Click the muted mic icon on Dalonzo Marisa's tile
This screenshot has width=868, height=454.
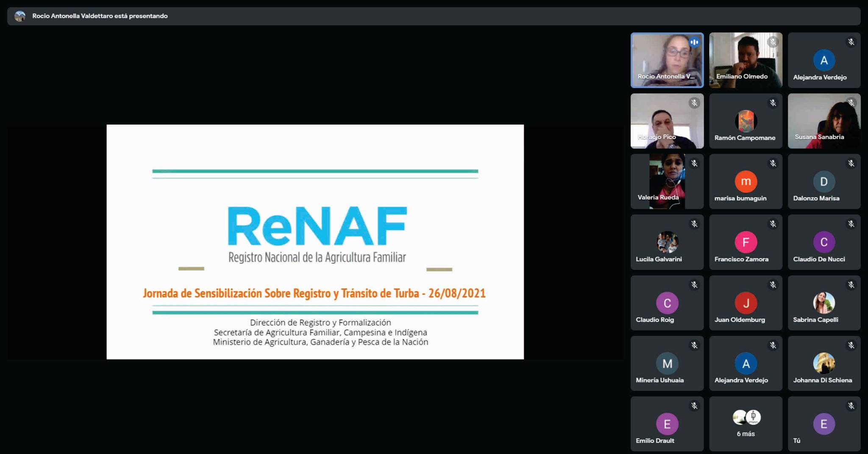[x=851, y=163]
